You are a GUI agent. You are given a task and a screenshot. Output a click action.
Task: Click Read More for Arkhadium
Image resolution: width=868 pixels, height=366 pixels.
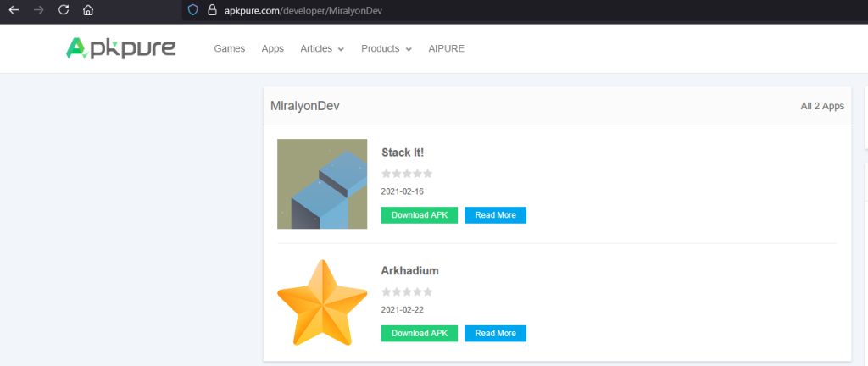point(495,333)
